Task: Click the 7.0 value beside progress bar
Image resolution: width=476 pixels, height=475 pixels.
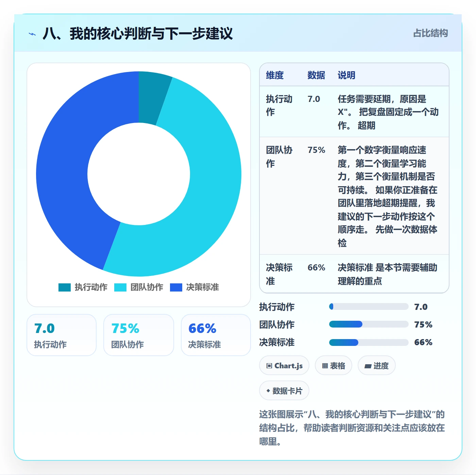Action: pyautogui.click(x=421, y=307)
